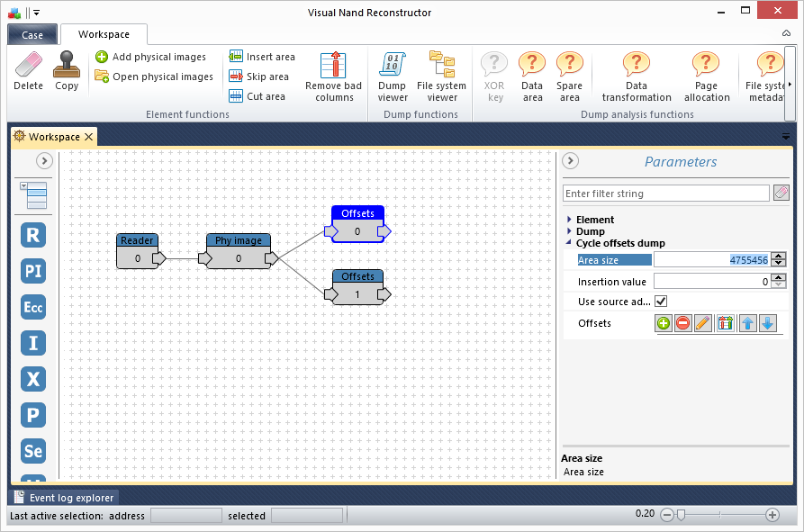Run File system metadata analysis
Screen dimensions: 804x532
point(764,77)
